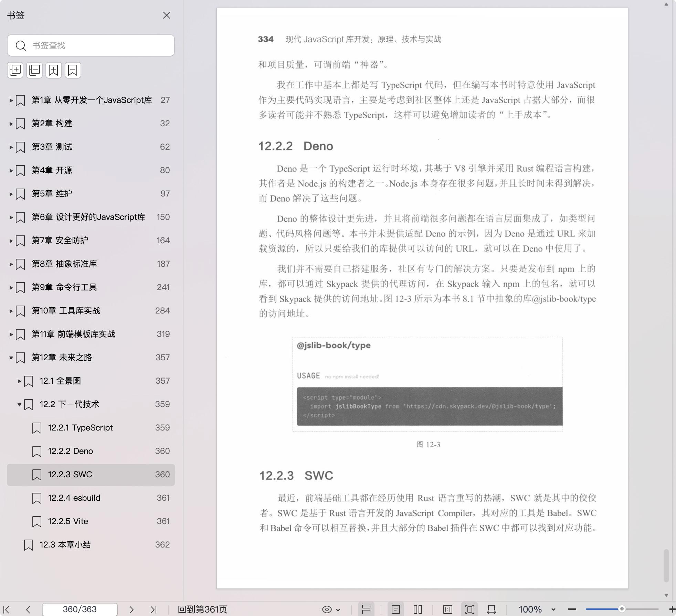
Task: Open bookmark 12.1 全景图
Action: pyautogui.click(x=91, y=381)
